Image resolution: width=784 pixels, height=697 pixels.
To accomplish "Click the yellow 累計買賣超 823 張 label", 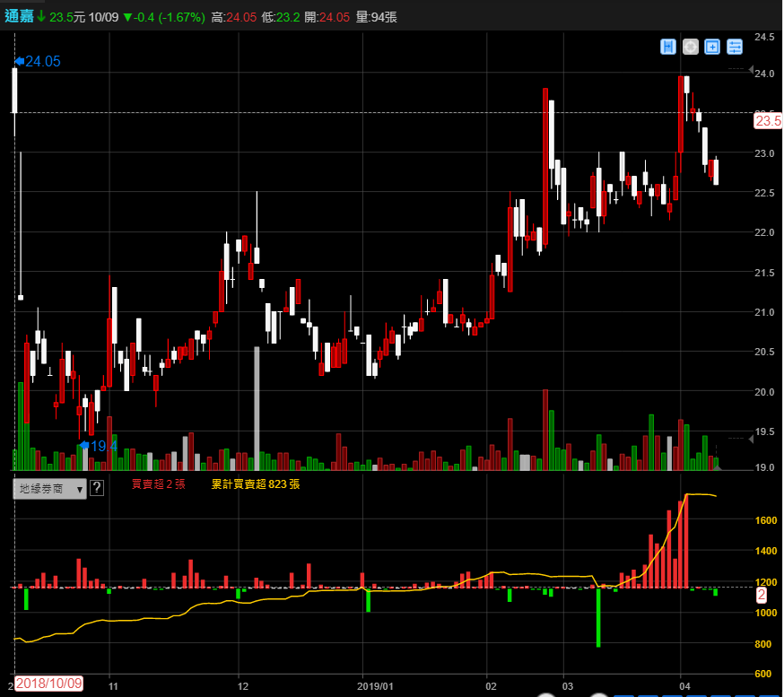I will [x=256, y=484].
